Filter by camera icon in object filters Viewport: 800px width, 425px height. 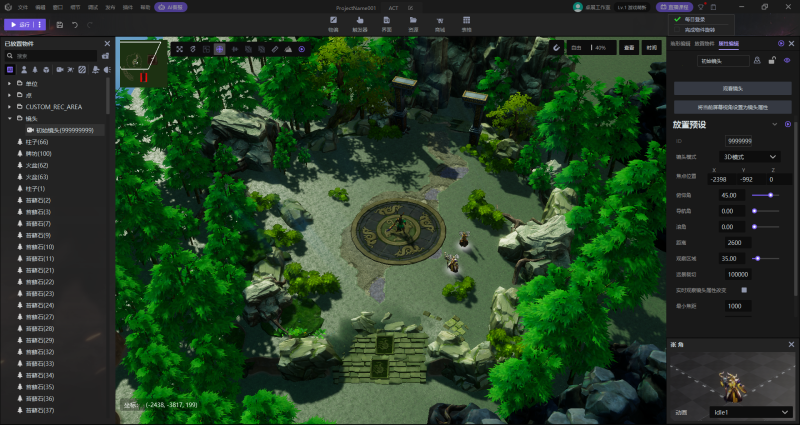[x=60, y=69]
